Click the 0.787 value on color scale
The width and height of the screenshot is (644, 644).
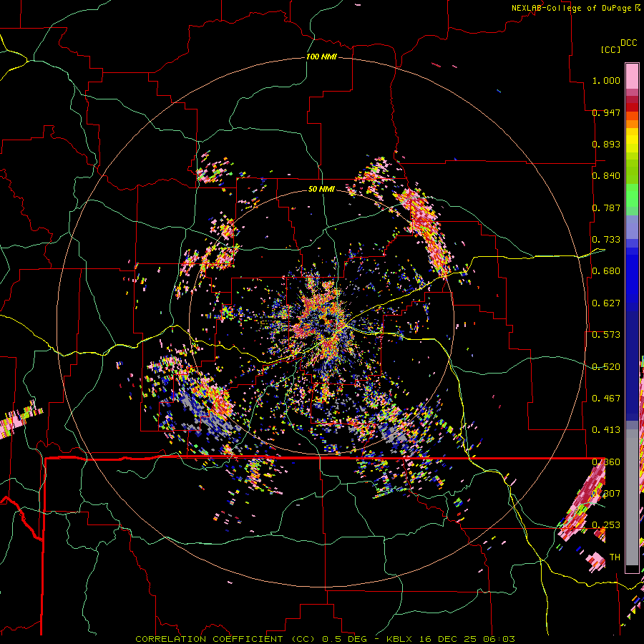pos(606,208)
